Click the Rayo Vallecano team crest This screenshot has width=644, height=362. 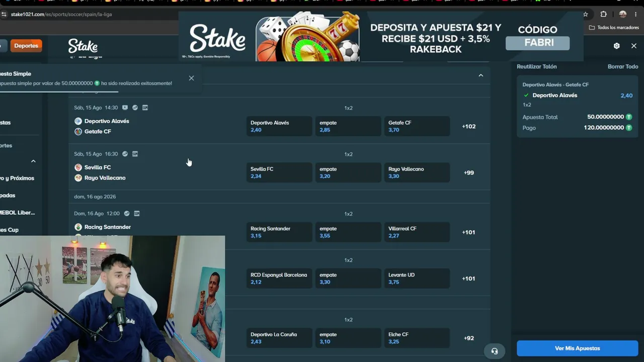tap(78, 177)
